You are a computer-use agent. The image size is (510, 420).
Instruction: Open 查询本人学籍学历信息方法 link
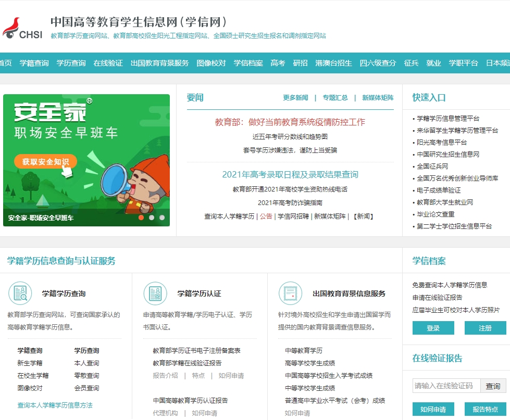55,405
